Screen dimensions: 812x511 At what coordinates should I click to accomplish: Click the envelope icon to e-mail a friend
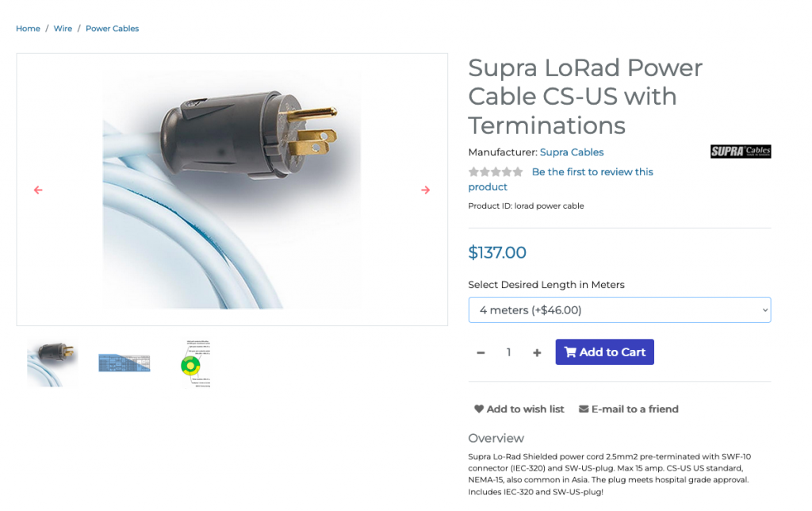click(584, 409)
